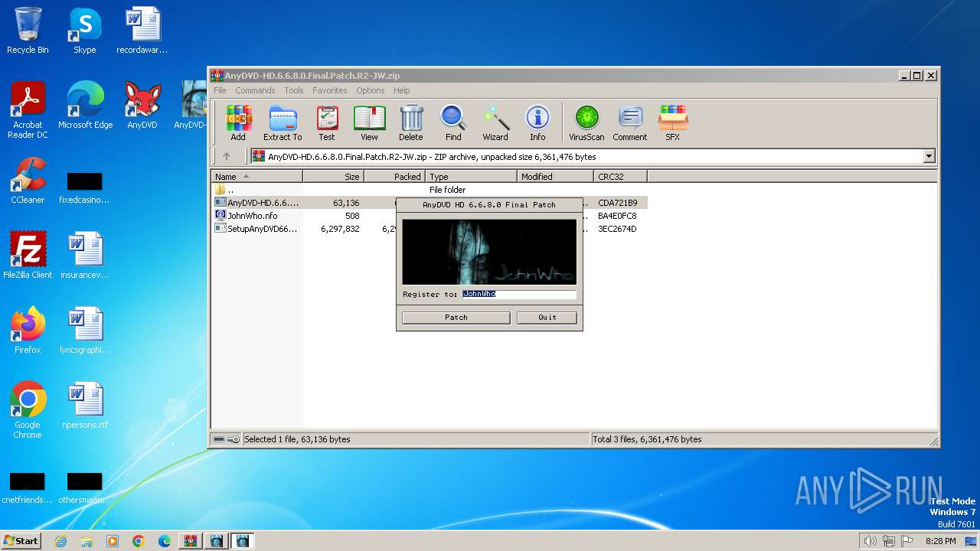Sort by Size column header
Screen dimensions: 980x551
pos(334,176)
